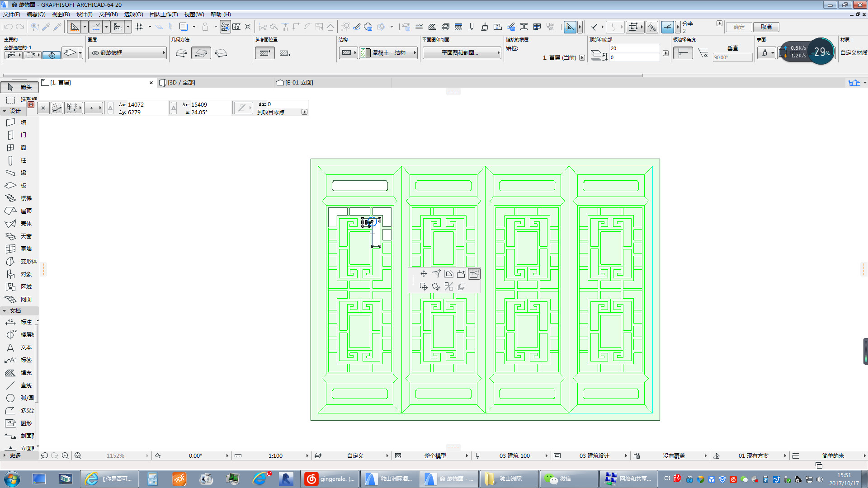This screenshot has width=868, height=488.
Task: Click the undo arrow in toolbar
Action: (8, 27)
